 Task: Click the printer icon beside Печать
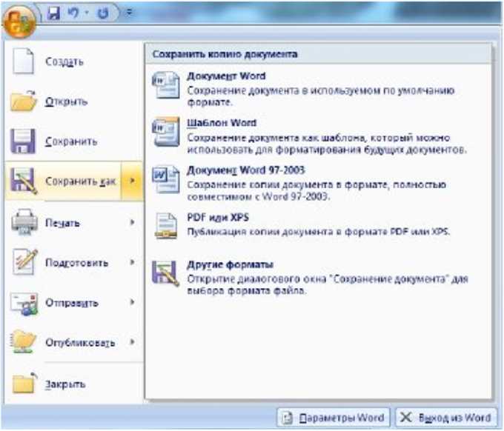click(x=24, y=222)
